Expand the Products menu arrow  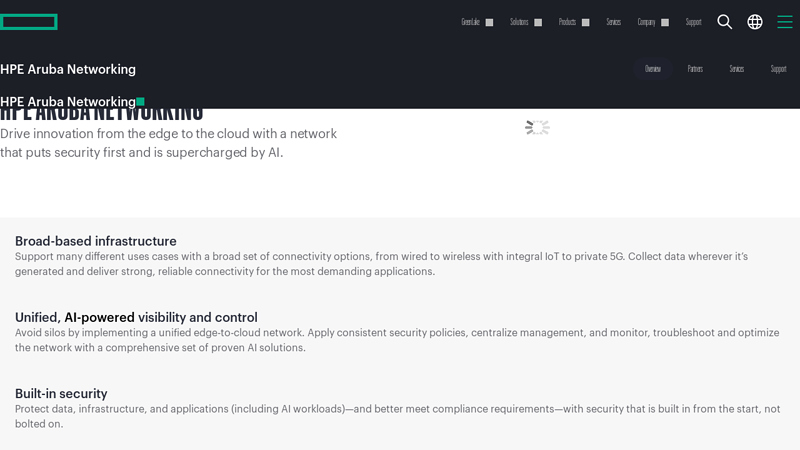(586, 22)
